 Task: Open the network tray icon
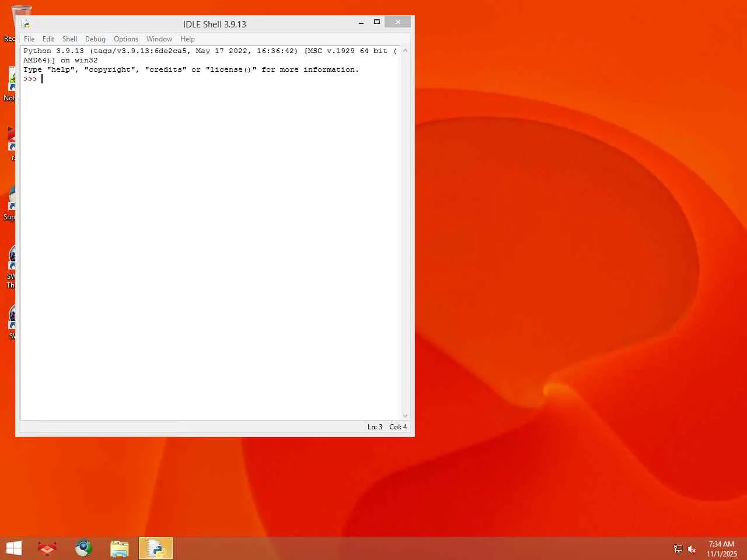click(678, 549)
